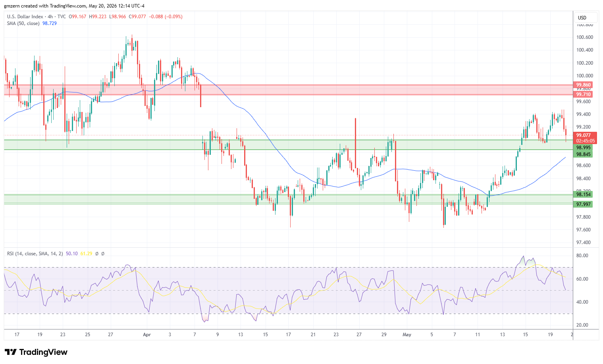The image size is (603, 364).
Task: Select the RSI (14, close, SMA, 14, 2) legend
Action: point(35,254)
